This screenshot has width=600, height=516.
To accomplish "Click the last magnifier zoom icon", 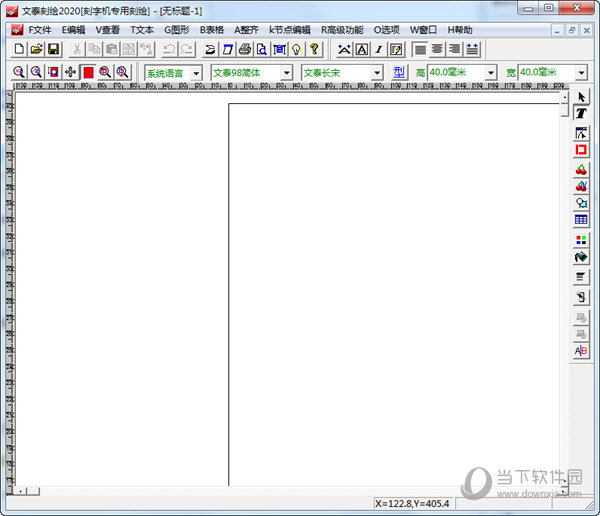I will [x=122, y=72].
